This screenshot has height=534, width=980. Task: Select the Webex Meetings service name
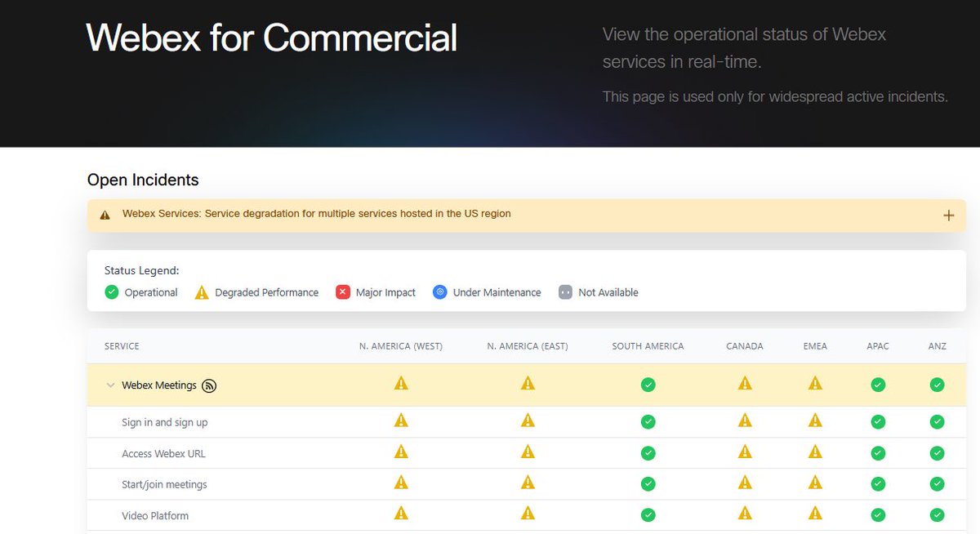pos(159,385)
